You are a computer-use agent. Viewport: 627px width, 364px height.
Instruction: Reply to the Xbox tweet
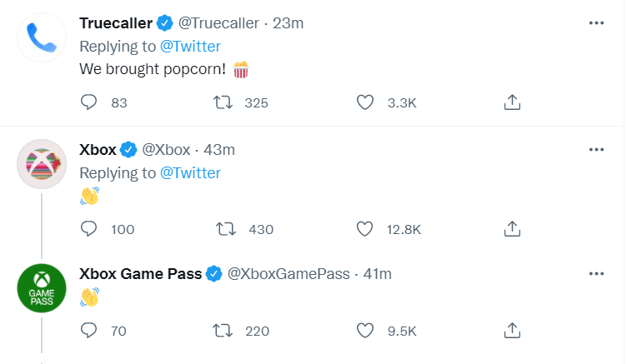[89, 228]
